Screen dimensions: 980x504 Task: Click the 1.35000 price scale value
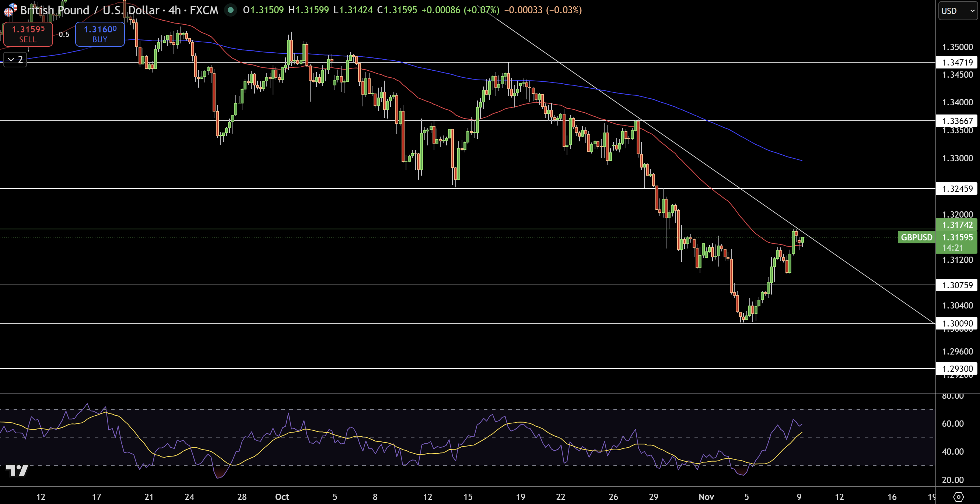(x=957, y=47)
